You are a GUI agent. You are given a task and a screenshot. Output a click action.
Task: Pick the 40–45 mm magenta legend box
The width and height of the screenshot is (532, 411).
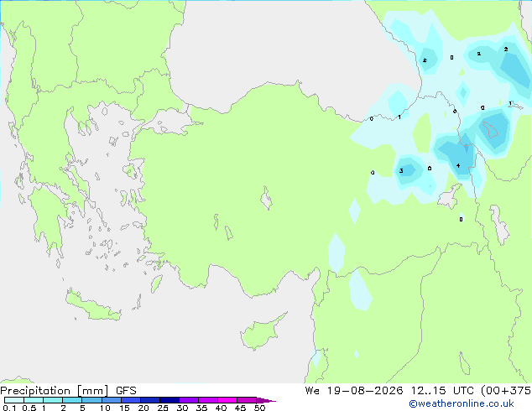point(227,400)
